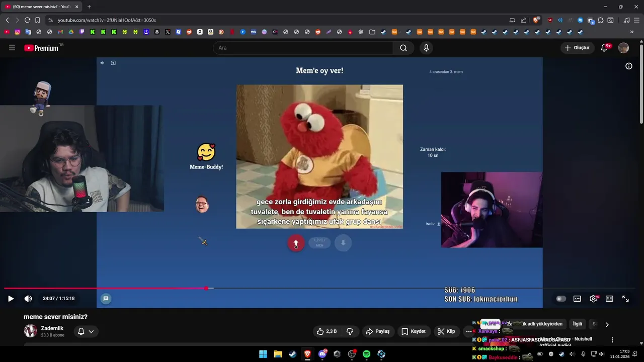
Task: Save the video with Kaydet
Action: (414, 331)
